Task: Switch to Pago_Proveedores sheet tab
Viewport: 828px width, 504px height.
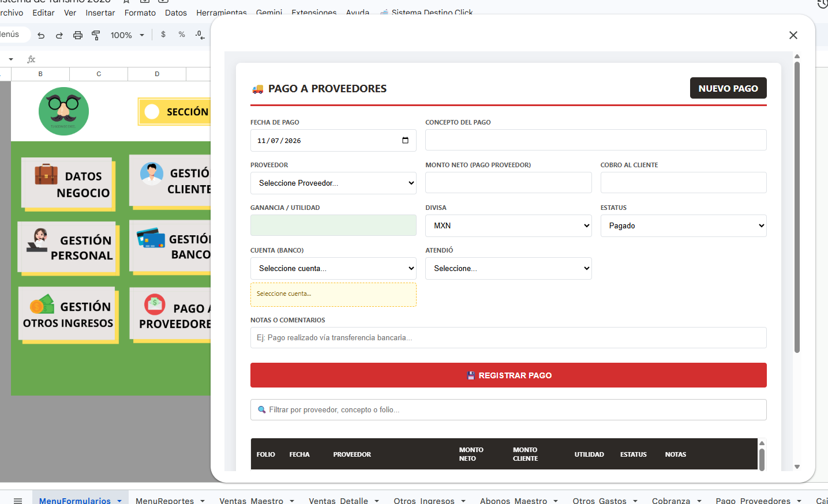Action: pos(753,501)
